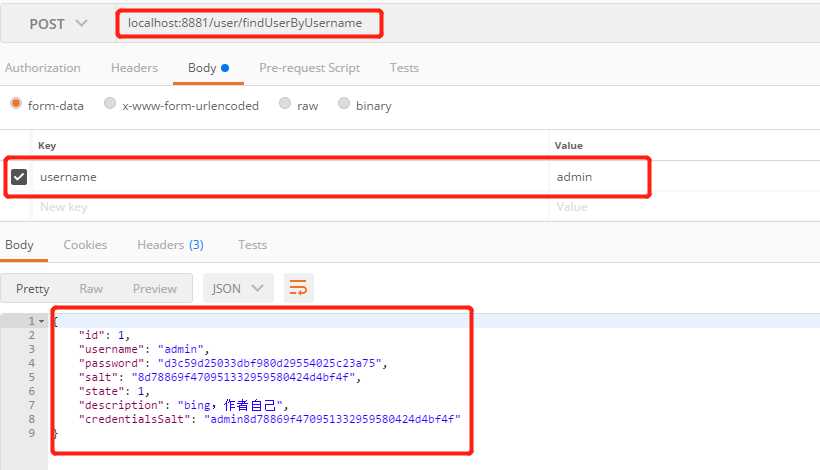This screenshot has height=470, width=820.
Task: Click the "password" hash value in response
Action: 269,363
